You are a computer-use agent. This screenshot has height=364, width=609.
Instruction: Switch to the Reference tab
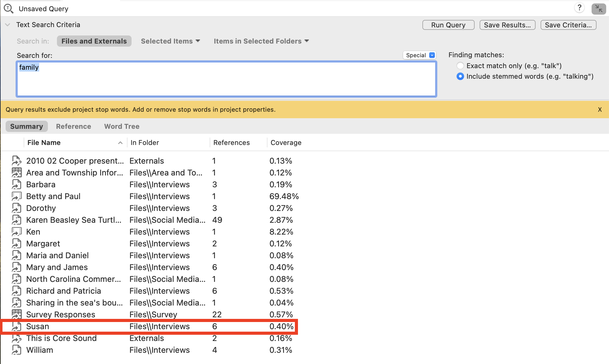tap(74, 127)
